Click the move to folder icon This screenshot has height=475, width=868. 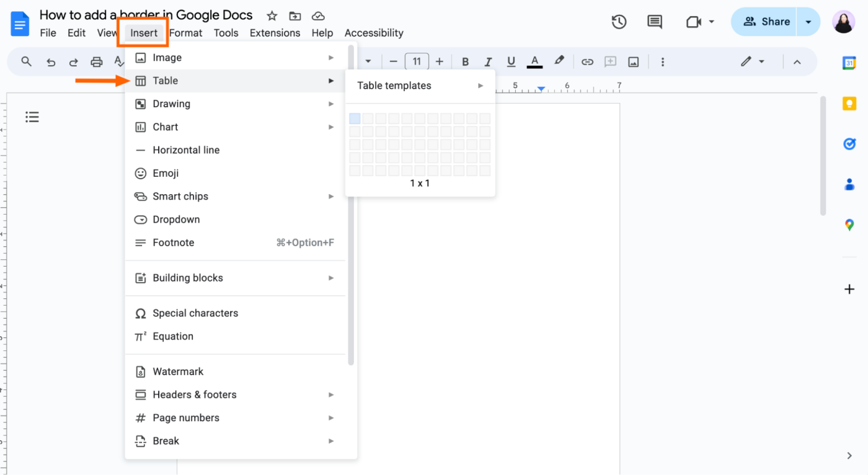point(295,16)
